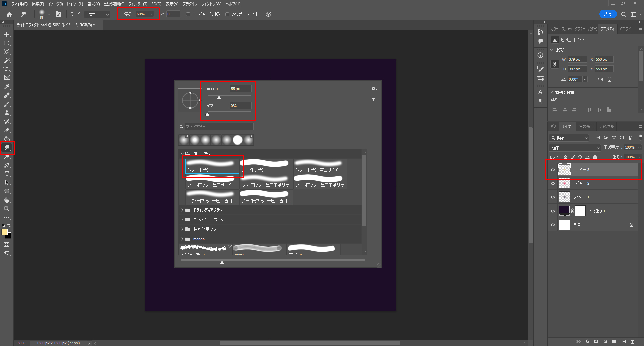This screenshot has width=644, height=346.
Task: Click the 共有 share button
Action: 608,14
